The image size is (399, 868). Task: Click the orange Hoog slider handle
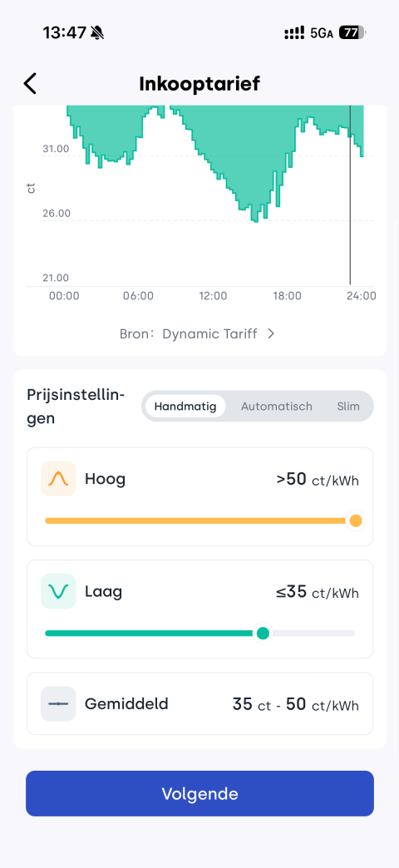[x=356, y=521]
